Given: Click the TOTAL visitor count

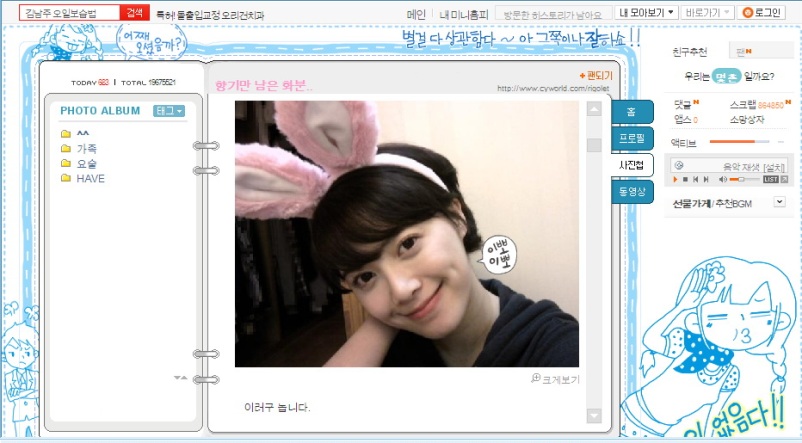Looking at the screenshot, I should point(148,82).
